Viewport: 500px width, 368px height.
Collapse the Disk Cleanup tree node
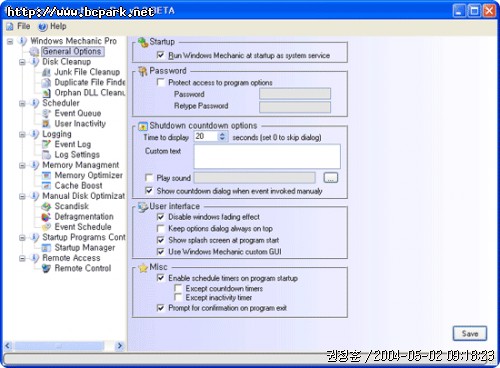tap(22, 62)
